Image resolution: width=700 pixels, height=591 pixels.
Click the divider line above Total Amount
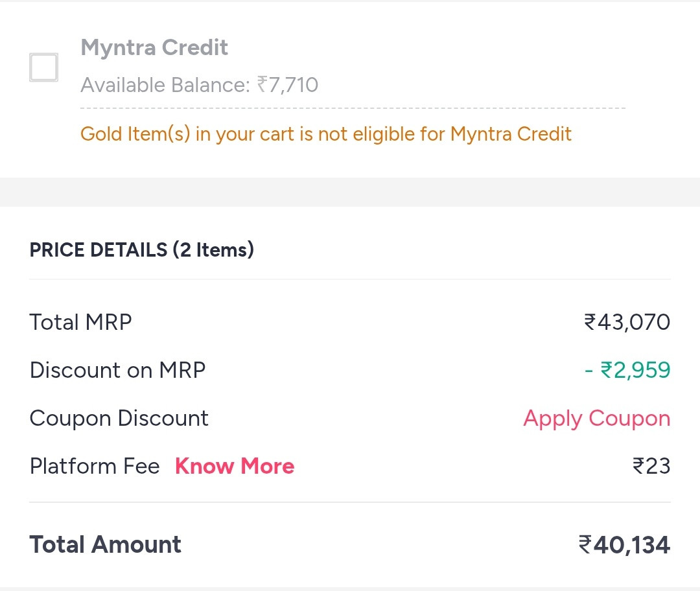click(x=350, y=502)
